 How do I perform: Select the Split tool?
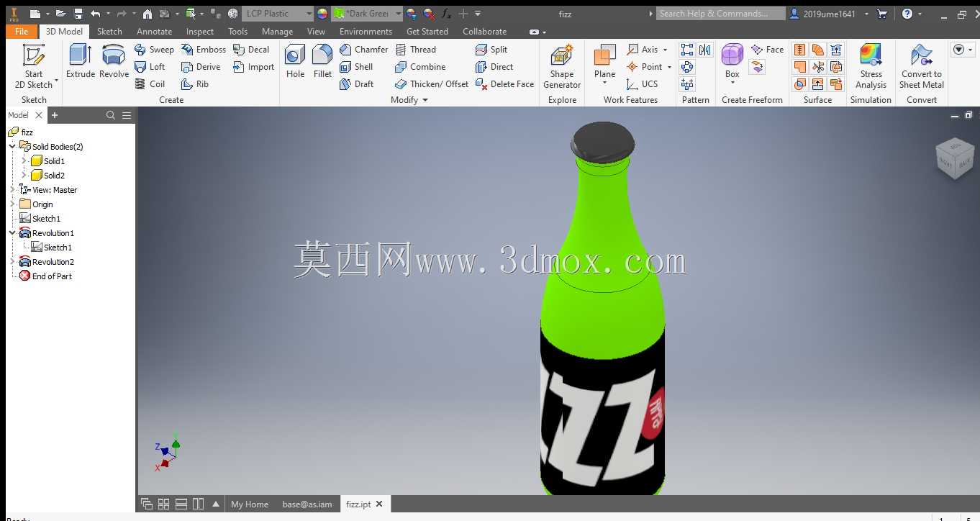[491, 50]
